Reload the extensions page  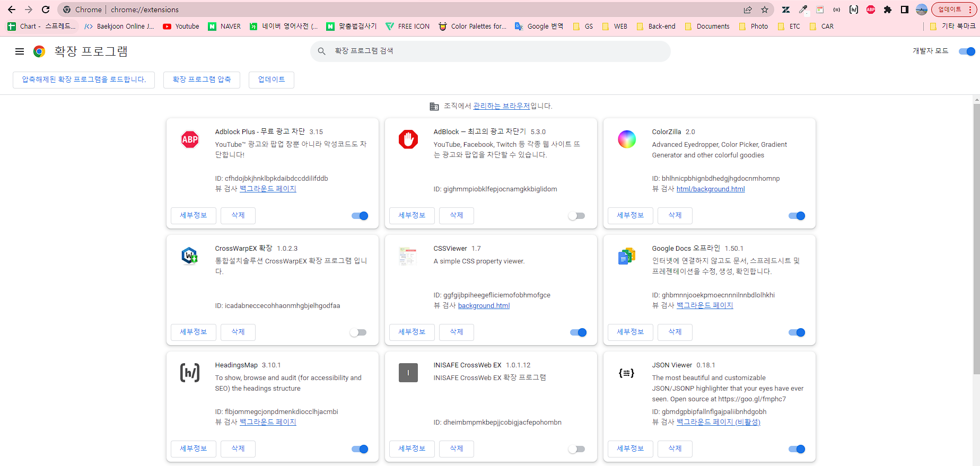(46, 10)
